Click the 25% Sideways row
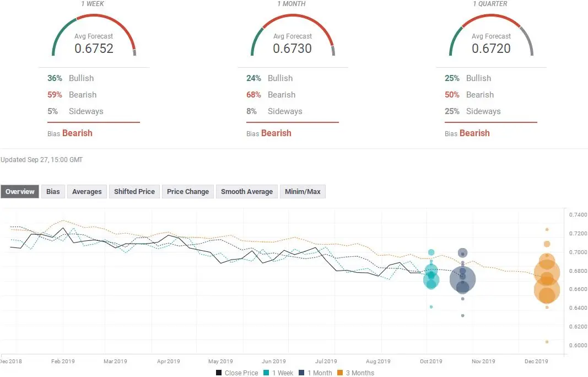 [x=473, y=111]
